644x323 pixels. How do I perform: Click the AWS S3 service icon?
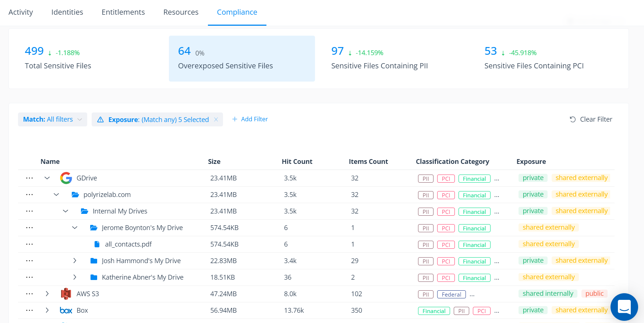pos(66,294)
